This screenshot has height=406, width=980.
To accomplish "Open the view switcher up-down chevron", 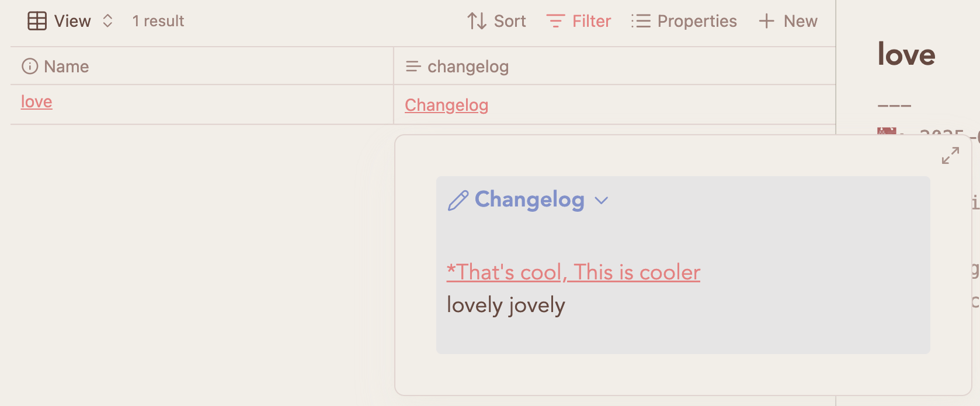I will click(107, 21).
